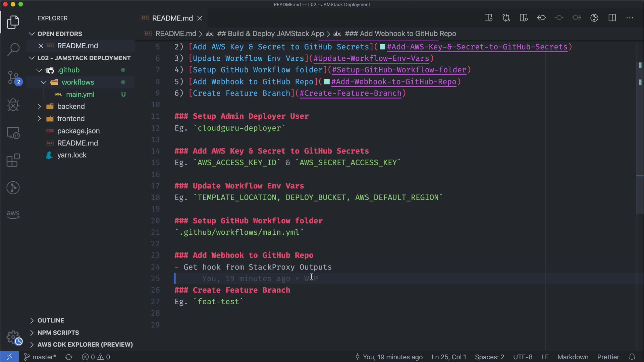Open the AWS toolkit panel
This screenshot has width=644, height=362.
point(13,214)
